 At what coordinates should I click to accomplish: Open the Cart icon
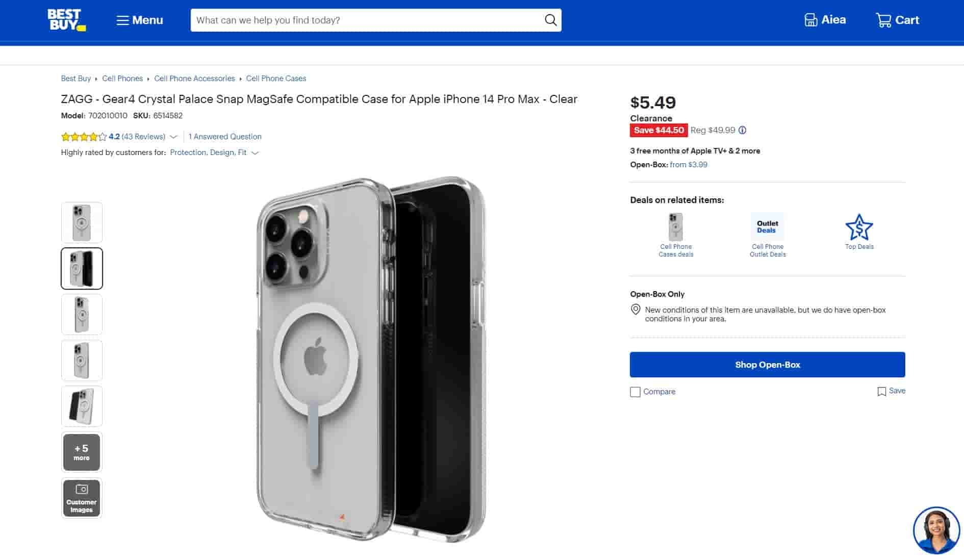pos(883,20)
